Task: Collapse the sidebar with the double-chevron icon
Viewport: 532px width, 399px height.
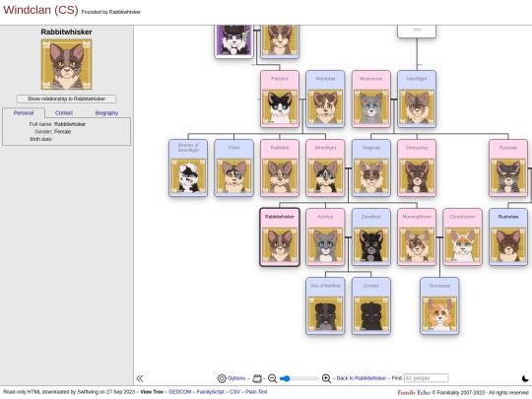Action: 140,378
